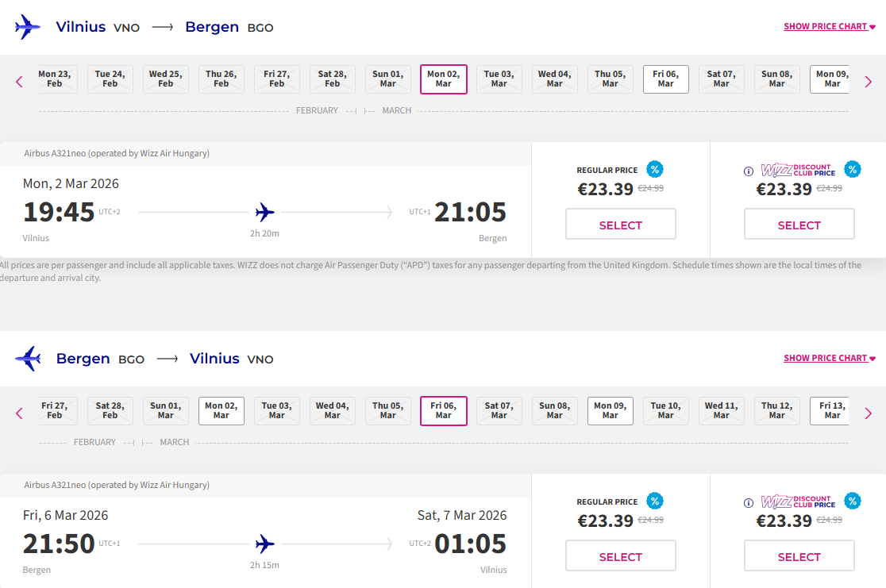Viewport: 886px width, 588px height.
Task: Click the return regular price percent badge
Action: click(x=655, y=501)
